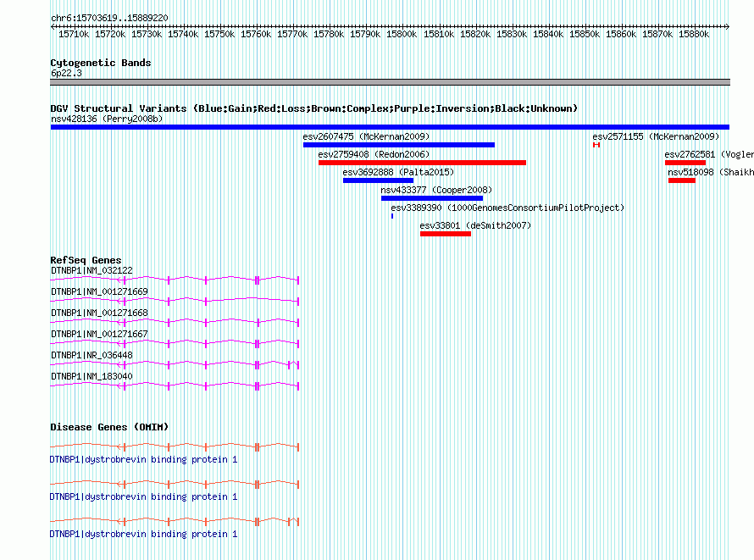Click the DTNBP1|NR_036448 gene glyph
This screenshot has height=560, width=754.
coord(175,364)
